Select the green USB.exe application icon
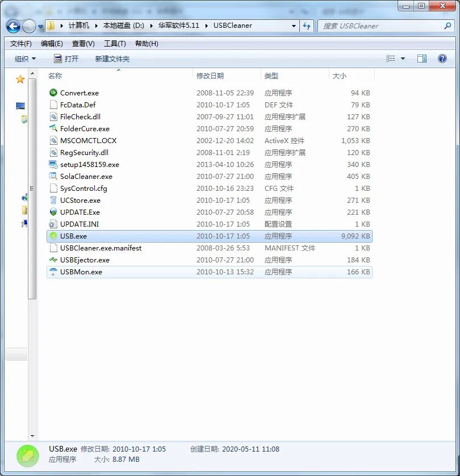 click(x=54, y=236)
